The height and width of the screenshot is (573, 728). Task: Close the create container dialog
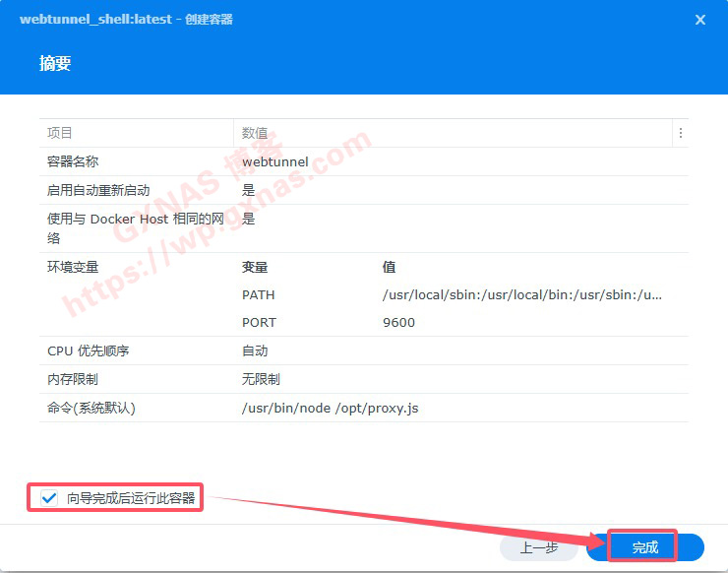[x=700, y=20]
